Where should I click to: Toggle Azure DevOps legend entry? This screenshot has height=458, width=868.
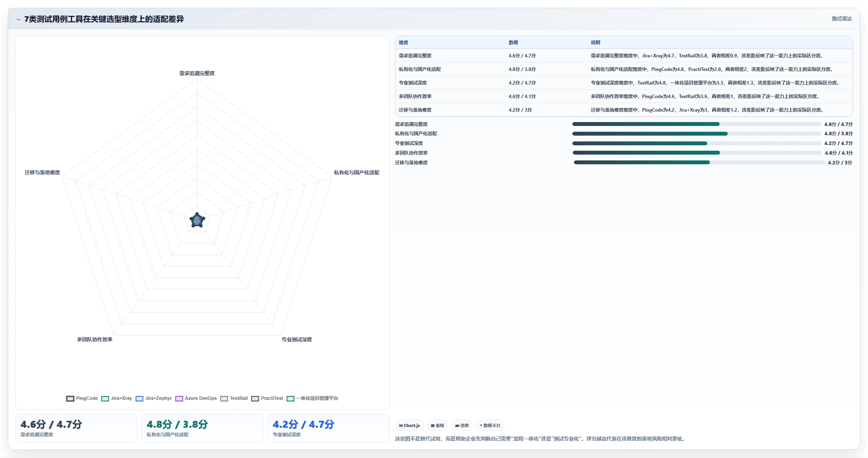coord(196,398)
